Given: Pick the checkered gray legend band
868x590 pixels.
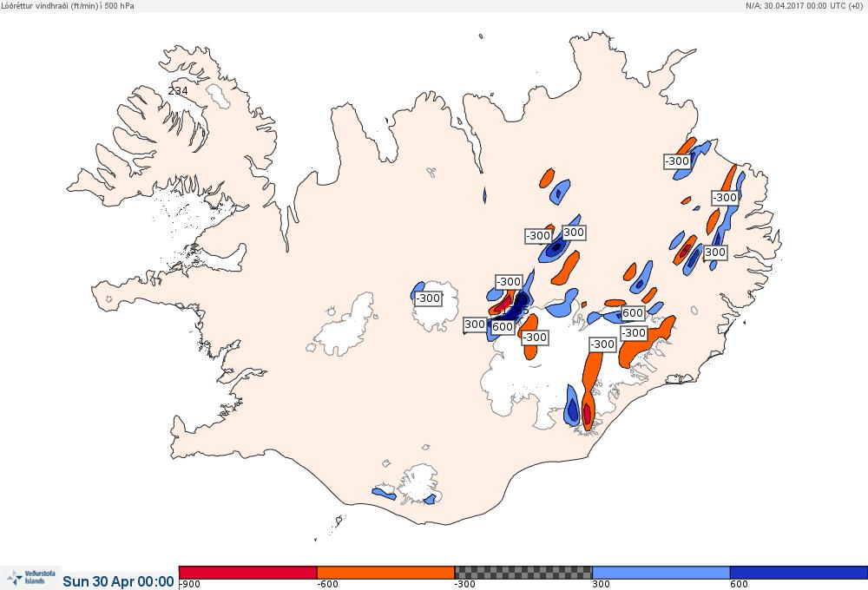Looking at the screenshot, I should [523, 573].
